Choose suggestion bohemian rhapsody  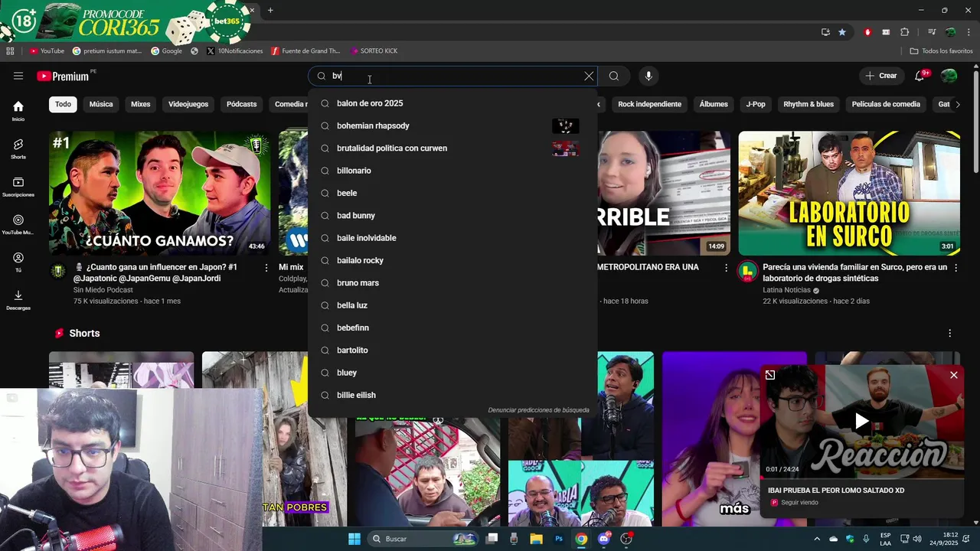pos(452,126)
